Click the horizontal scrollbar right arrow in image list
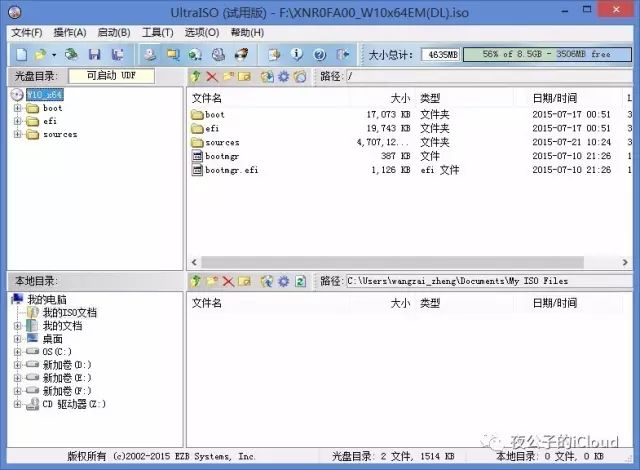 click(x=625, y=262)
